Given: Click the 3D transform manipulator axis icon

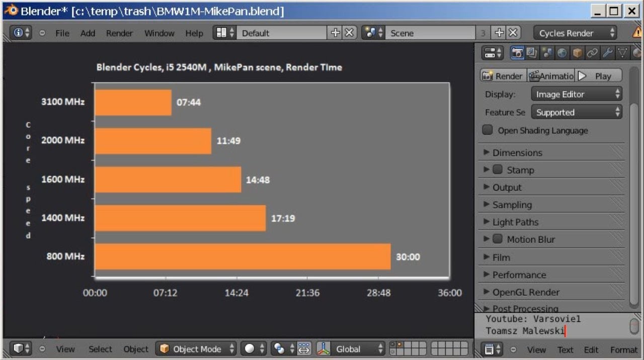Looking at the screenshot, I should pos(323,348).
